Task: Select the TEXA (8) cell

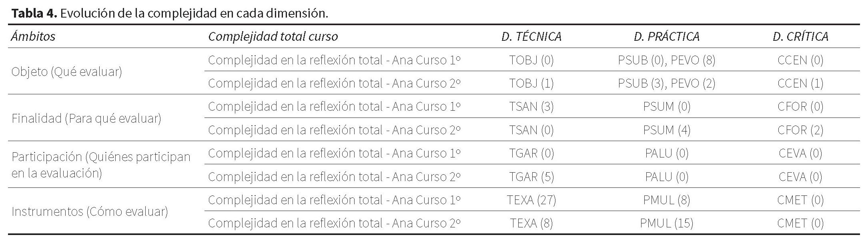Action: pos(531,223)
